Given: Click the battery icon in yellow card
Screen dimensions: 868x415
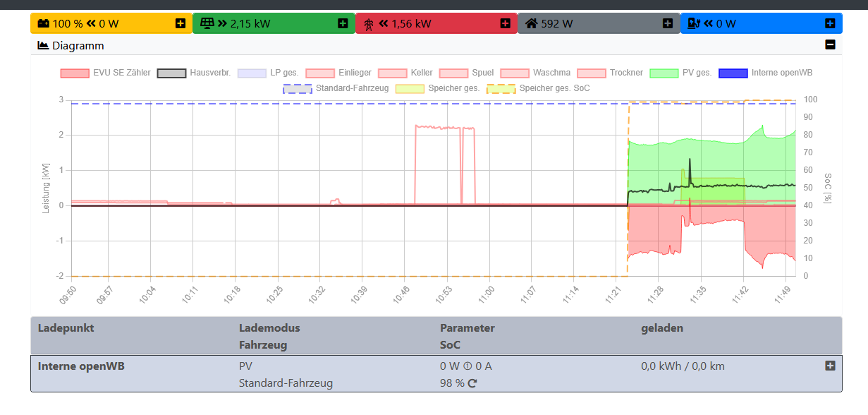Looking at the screenshot, I should click(x=43, y=23).
